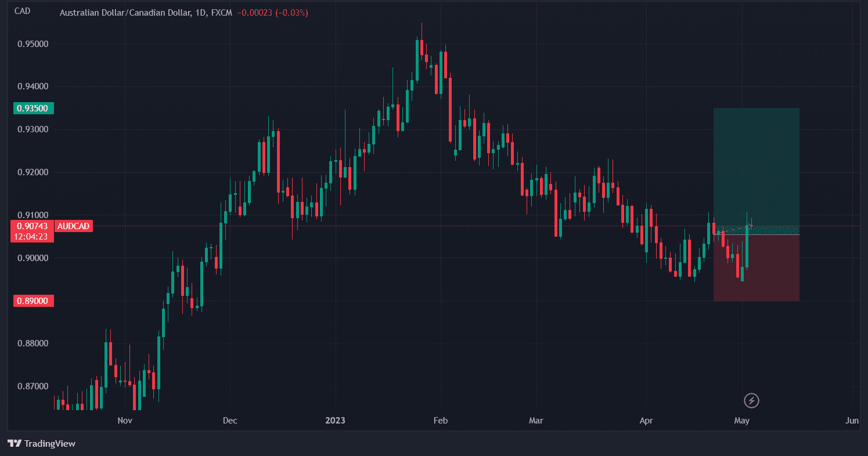Image resolution: width=868 pixels, height=456 pixels.
Task: Click the 0.95000 price axis label
Action: tap(33, 44)
